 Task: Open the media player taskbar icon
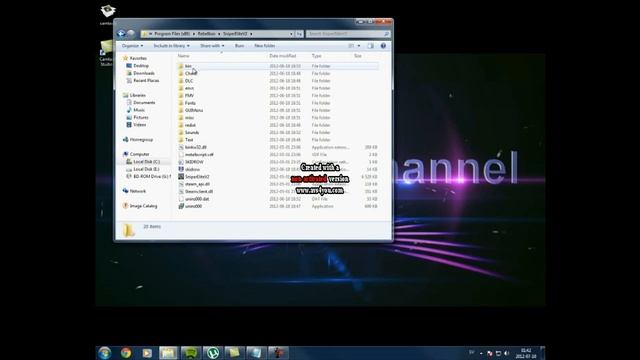tap(147, 353)
